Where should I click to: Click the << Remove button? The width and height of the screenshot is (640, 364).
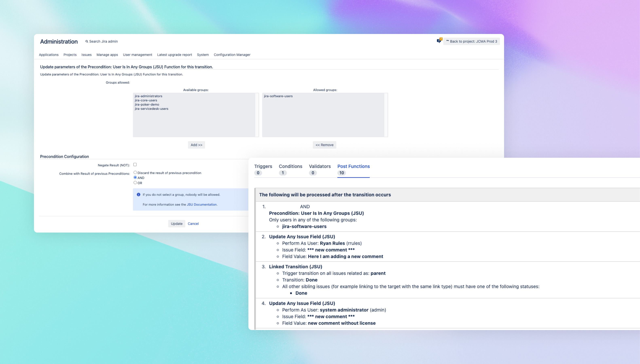pos(324,145)
